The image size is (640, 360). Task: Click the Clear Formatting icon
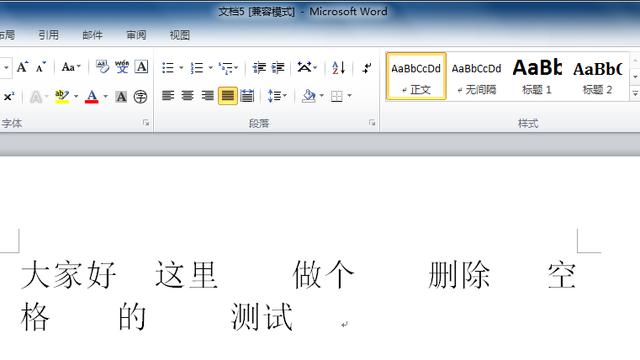coord(102,67)
